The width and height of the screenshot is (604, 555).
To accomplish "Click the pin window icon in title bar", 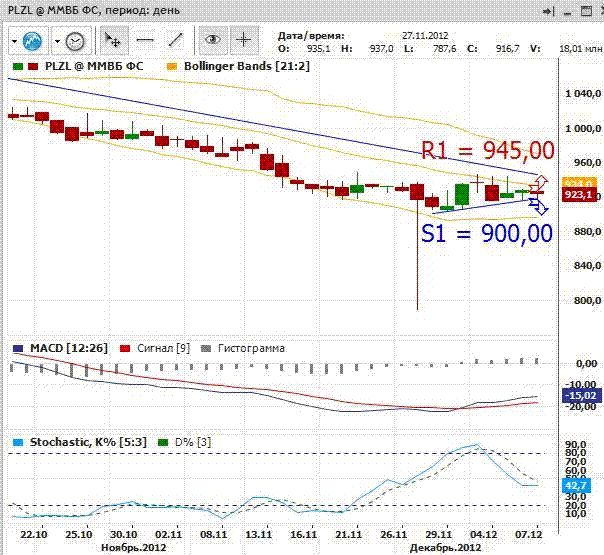I will click(x=549, y=12).
